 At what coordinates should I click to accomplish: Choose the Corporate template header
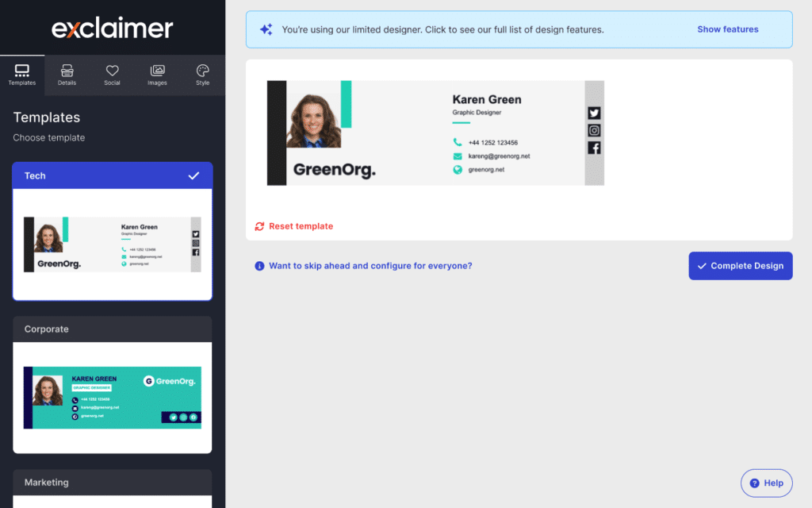[x=113, y=329]
